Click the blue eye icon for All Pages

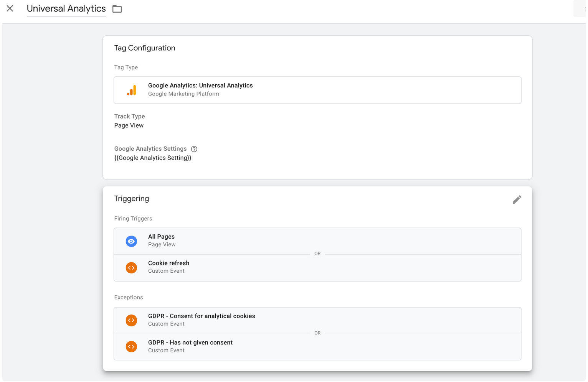click(x=131, y=241)
